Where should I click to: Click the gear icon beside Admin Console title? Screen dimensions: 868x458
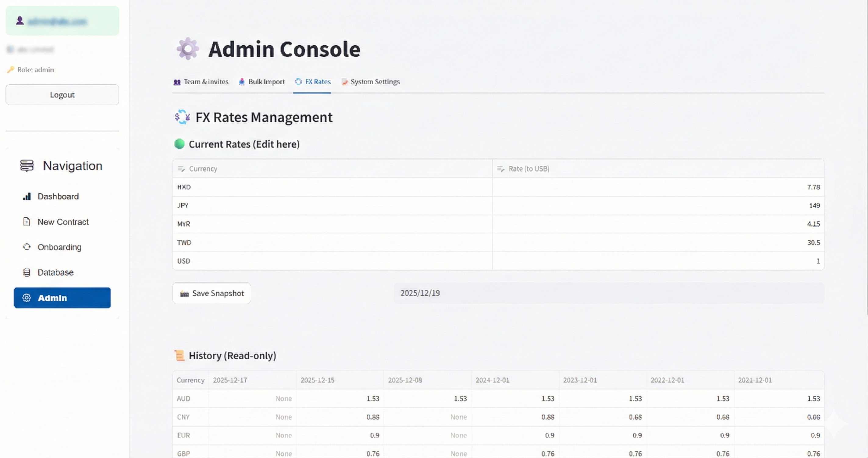coord(188,49)
